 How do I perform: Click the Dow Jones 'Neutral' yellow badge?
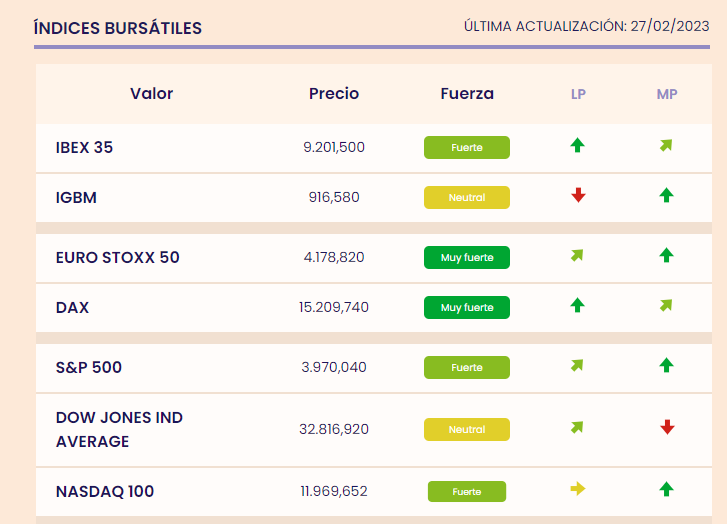tap(467, 430)
